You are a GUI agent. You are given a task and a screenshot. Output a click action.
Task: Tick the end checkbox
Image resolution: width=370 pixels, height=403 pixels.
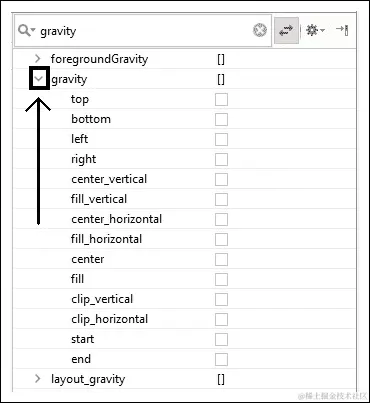pyautogui.click(x=221, y=359)
